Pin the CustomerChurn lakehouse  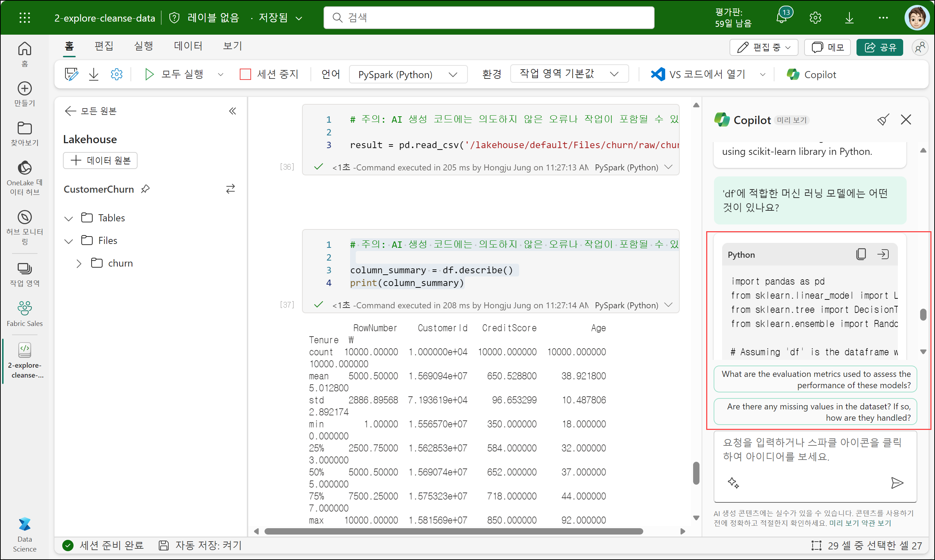point(145,189)
